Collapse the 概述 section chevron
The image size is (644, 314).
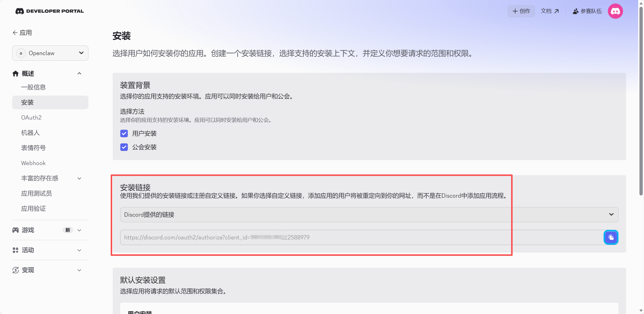pos(79,74)
